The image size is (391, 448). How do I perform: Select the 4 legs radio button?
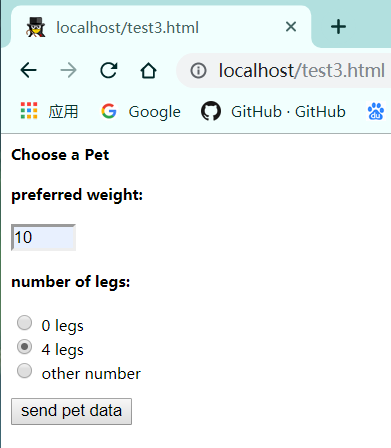point(24,347)
